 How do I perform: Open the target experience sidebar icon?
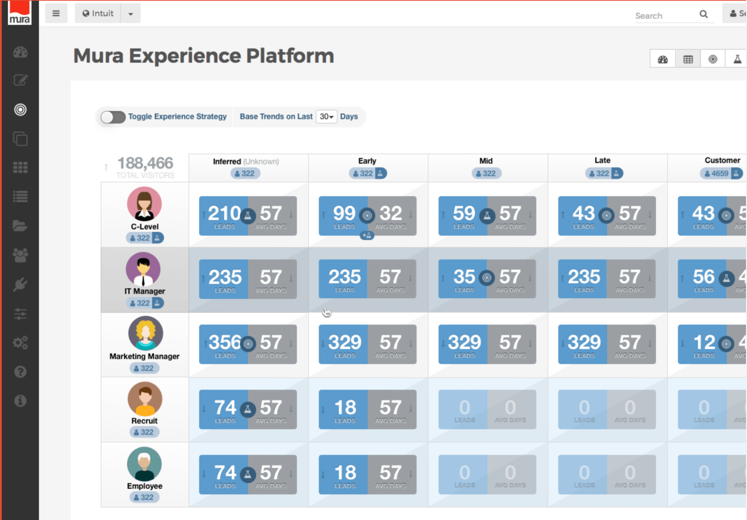20,110
